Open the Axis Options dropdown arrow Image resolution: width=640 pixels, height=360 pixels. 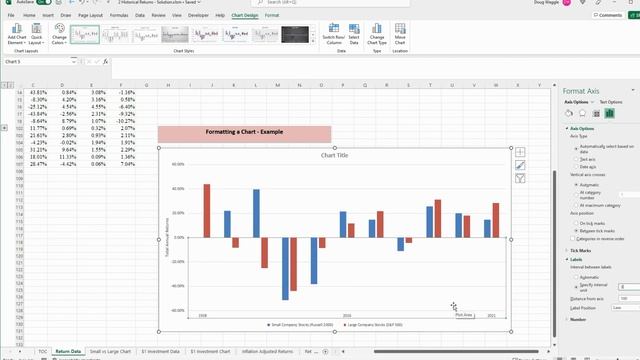point(592,102)
